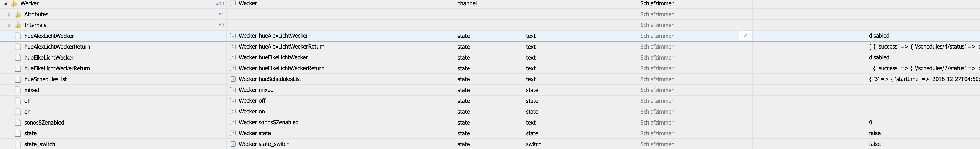Expand the Internals folder
This screenshot has width=980, height=149.
tap(10, 25)
